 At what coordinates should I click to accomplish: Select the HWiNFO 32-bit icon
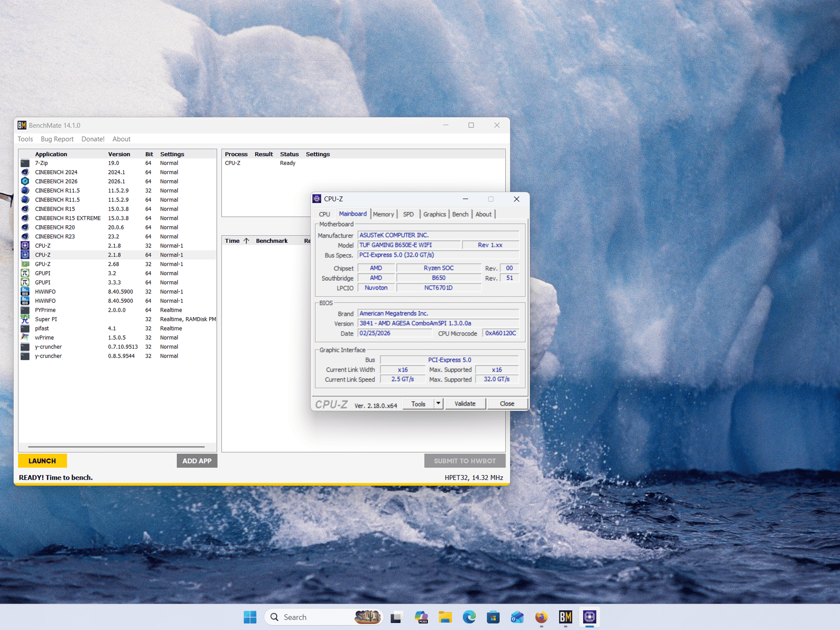pyautogui.click(x=25, y=292)
